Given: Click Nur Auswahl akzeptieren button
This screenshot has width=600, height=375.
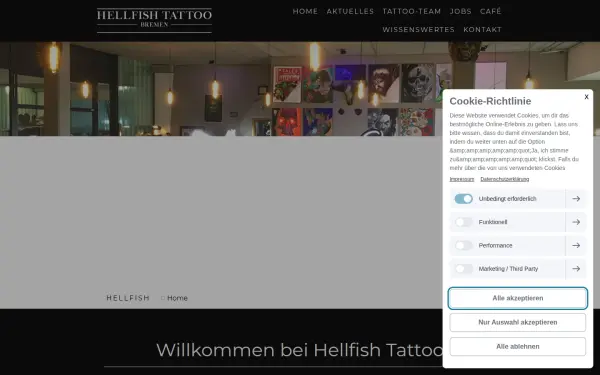Looking at the screenshot, I should coord(517,322).
